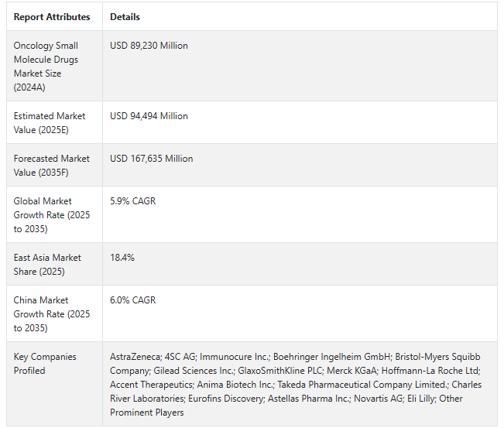The image size is (504, 428).
Task: Click the Details column header
Action: [x=125, y=16]
